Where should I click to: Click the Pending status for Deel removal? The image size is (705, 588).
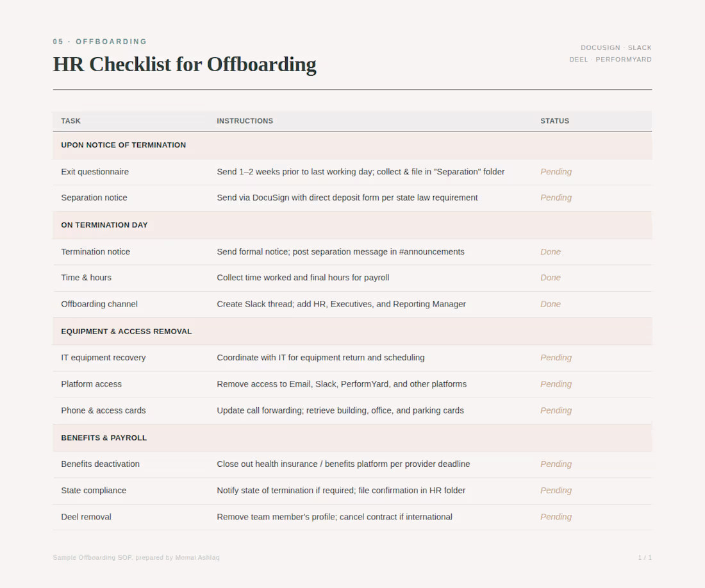556,517
